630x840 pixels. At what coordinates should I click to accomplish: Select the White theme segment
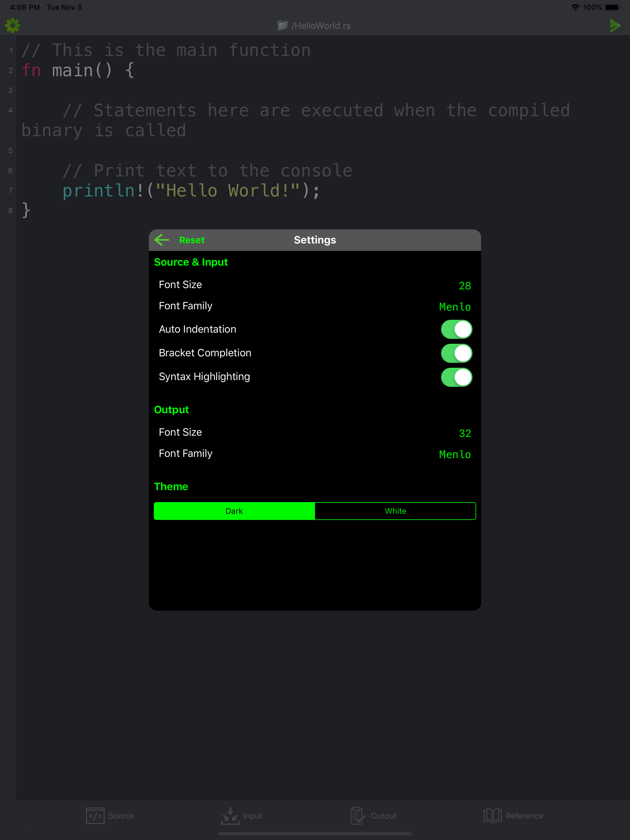click(x=395, y=511)
